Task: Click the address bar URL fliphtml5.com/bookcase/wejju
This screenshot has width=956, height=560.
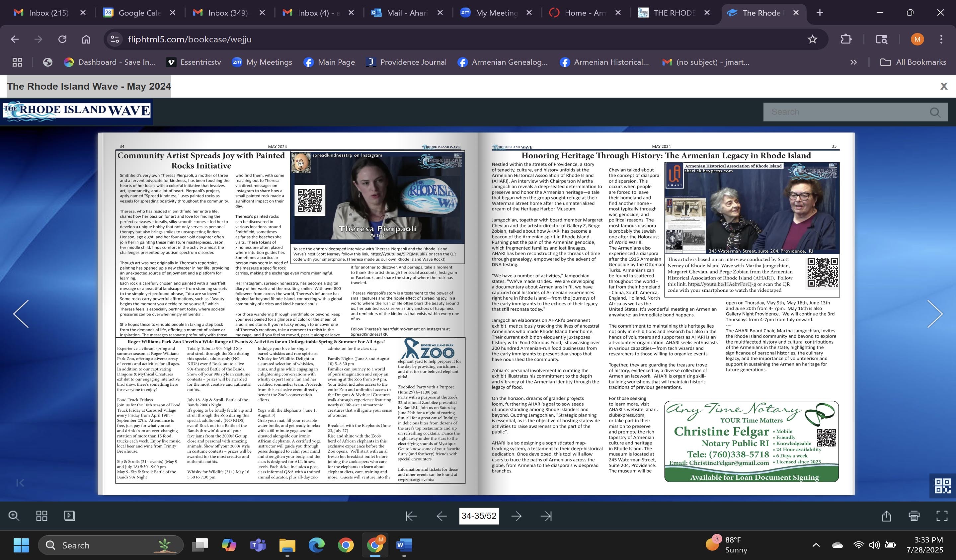Action: (190, 39)
